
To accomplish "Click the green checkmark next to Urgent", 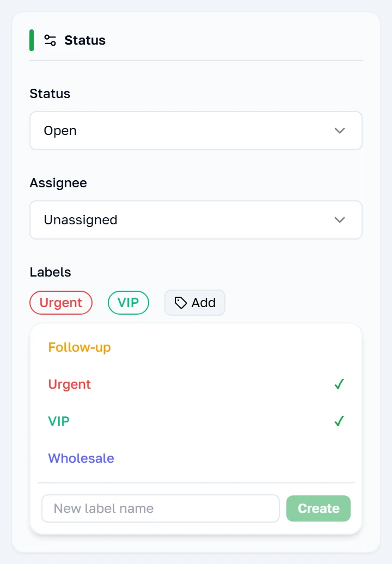I will click(x=339, y=384).
